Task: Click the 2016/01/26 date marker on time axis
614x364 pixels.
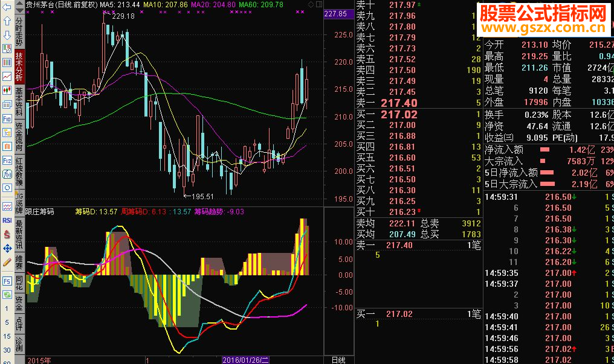Action: (245, 360)
